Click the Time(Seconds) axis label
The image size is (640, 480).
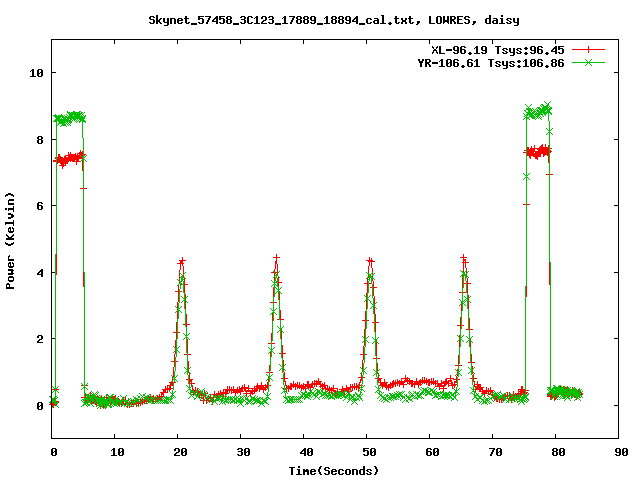pyautogui.click(x=333, y=471)
